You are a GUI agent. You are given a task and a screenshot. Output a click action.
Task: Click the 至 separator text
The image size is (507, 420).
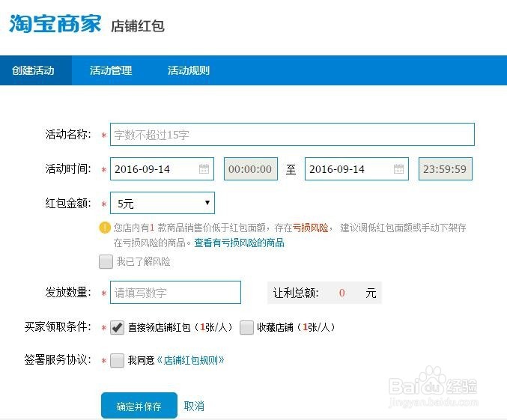[x=291, y=169]
